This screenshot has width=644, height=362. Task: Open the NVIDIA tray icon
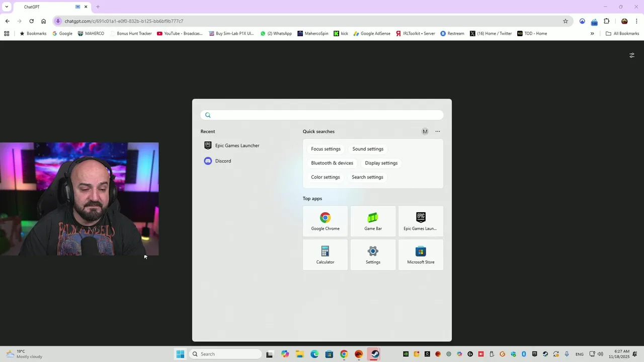[x=406, y=354]
